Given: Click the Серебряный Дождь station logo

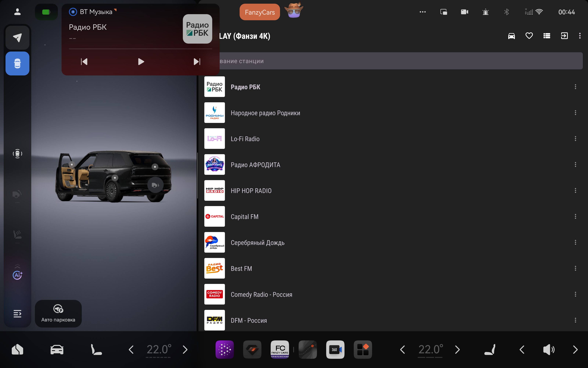Looking at the screenshot, I should coord(215,242).
